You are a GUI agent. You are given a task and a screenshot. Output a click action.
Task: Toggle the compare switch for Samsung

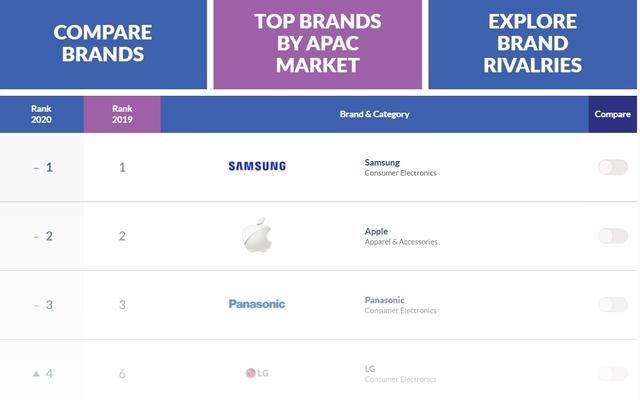click(x=613, y=167)
